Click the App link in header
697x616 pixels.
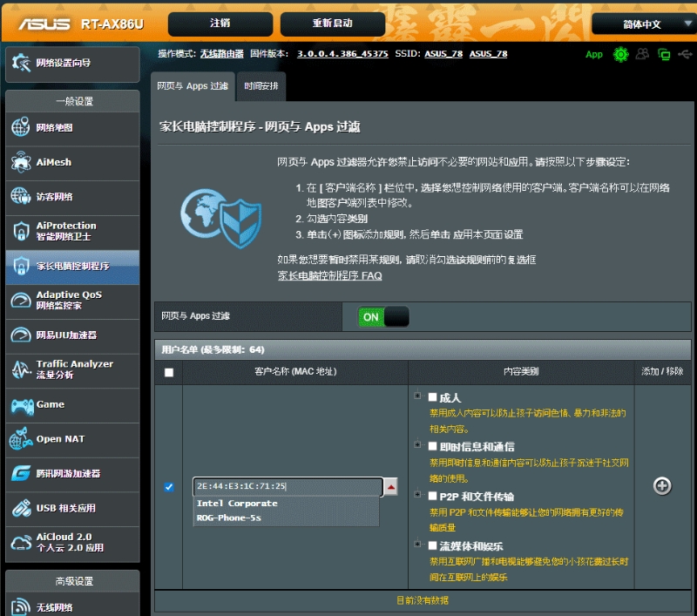coord(594,55)
